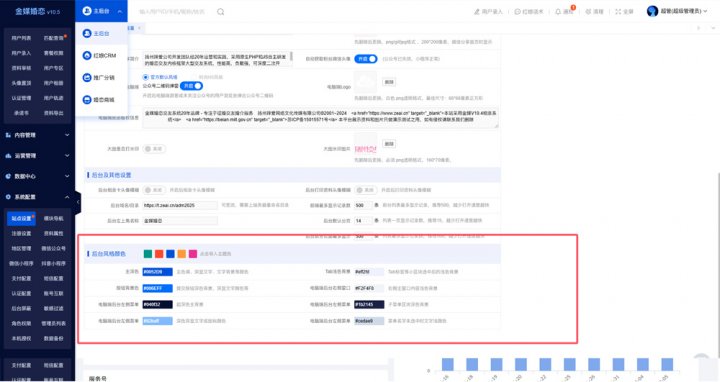Expand the 内容管理 sidebar section
720x382 pixels.
tap(38, 135)
